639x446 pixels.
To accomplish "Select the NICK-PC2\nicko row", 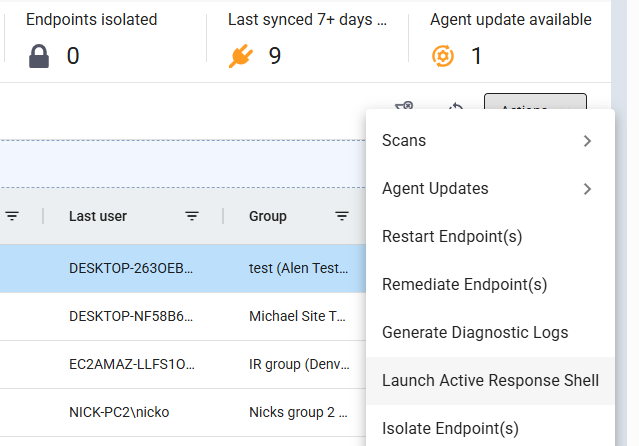I will tap(183, 413).
